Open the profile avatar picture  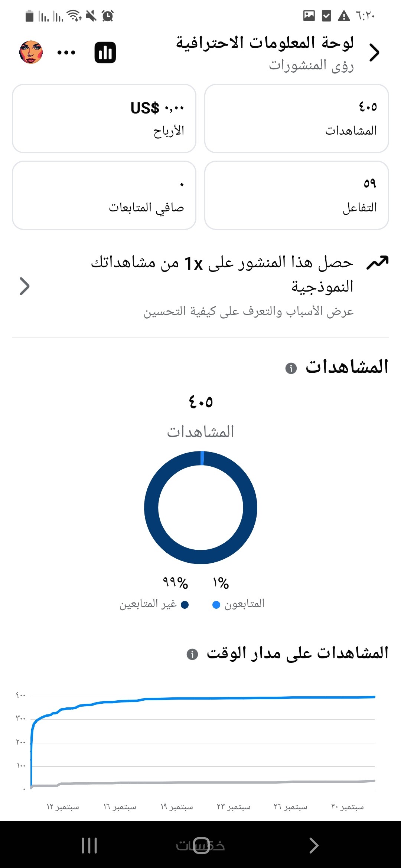click(x=31, y=52)
